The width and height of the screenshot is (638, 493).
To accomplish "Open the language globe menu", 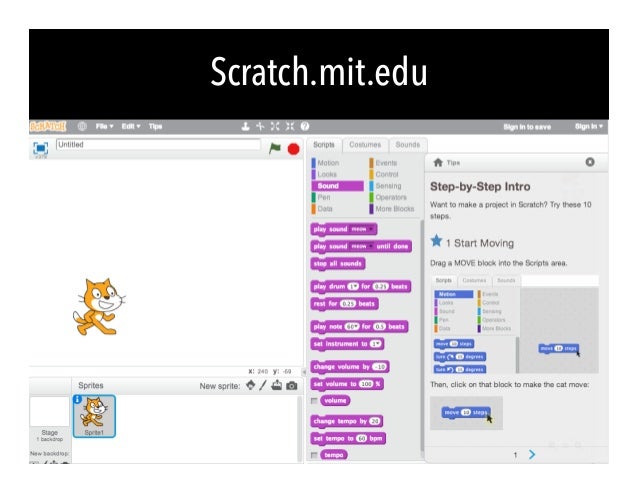I will tap(82, 127).
